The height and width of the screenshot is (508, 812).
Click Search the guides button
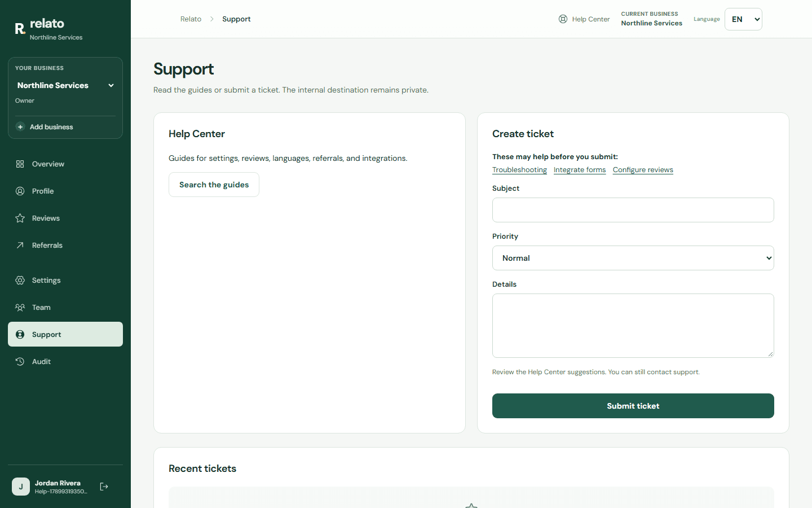(214, 185)
